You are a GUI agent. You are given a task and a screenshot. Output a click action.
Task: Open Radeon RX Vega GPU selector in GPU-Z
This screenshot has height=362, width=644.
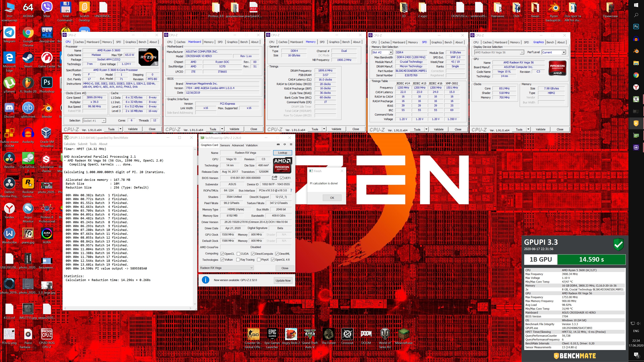point(227,268)
